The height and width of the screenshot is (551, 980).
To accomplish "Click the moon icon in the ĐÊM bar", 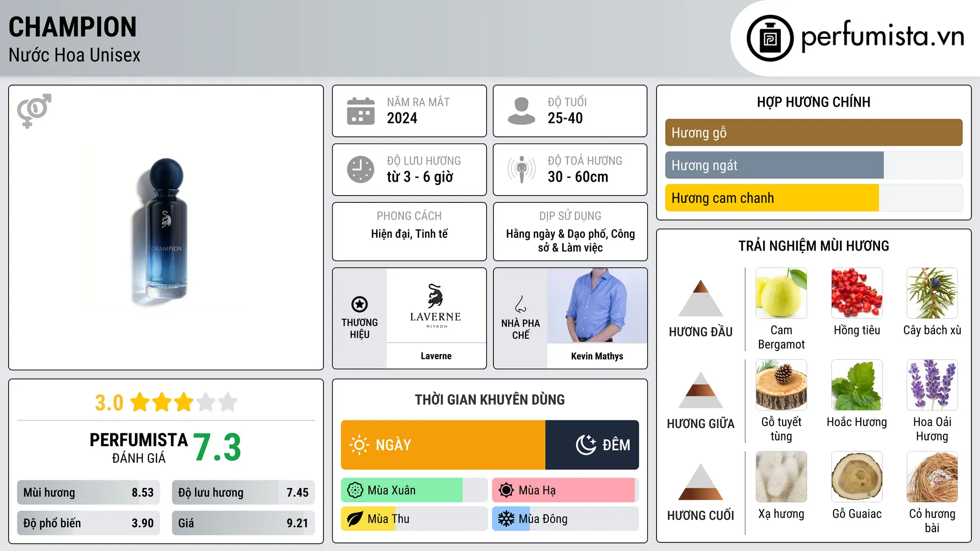I will tap(586, 445).
